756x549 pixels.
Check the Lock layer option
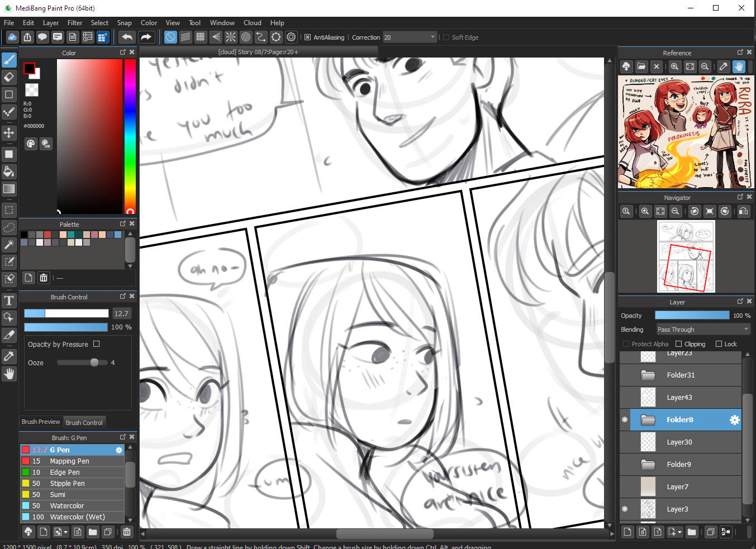(x=719, y=344)
